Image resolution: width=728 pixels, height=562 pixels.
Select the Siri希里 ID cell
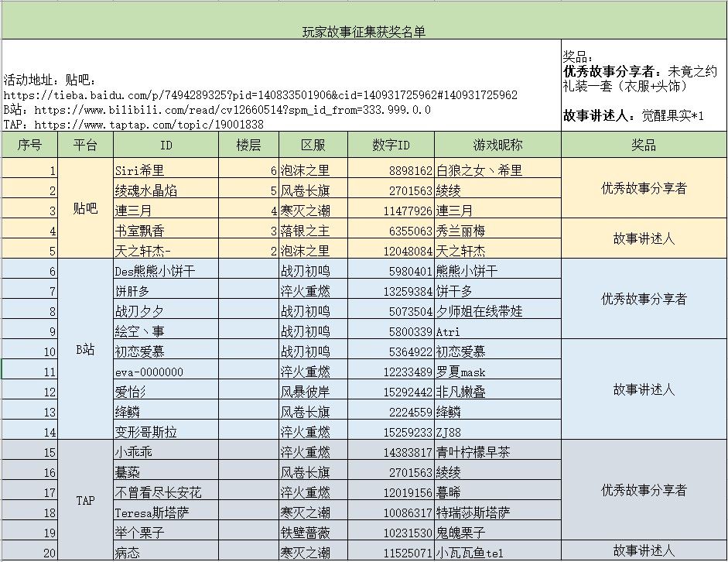pyautogui.click(x=166, y=168)
